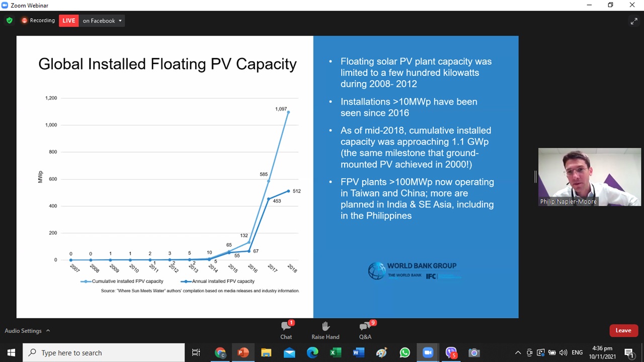Switch to ENG language indicator
Screen dimensions: 644x362
click(x=577, y=353)
